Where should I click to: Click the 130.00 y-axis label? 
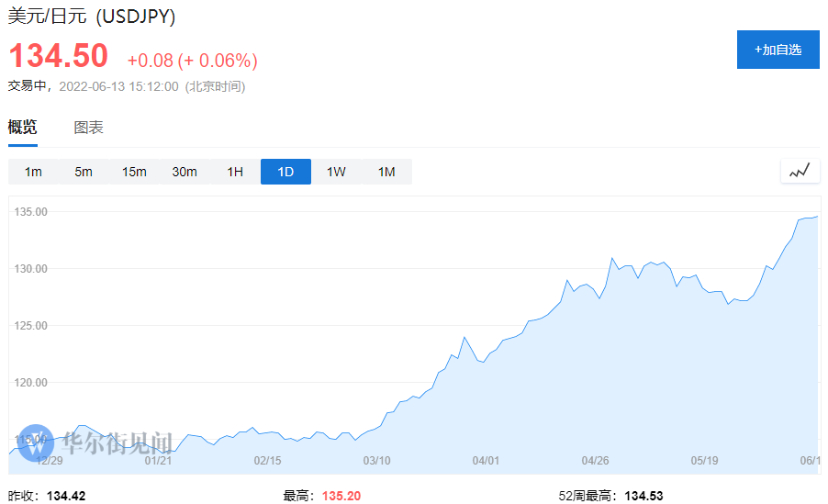(x=30, y=269)
